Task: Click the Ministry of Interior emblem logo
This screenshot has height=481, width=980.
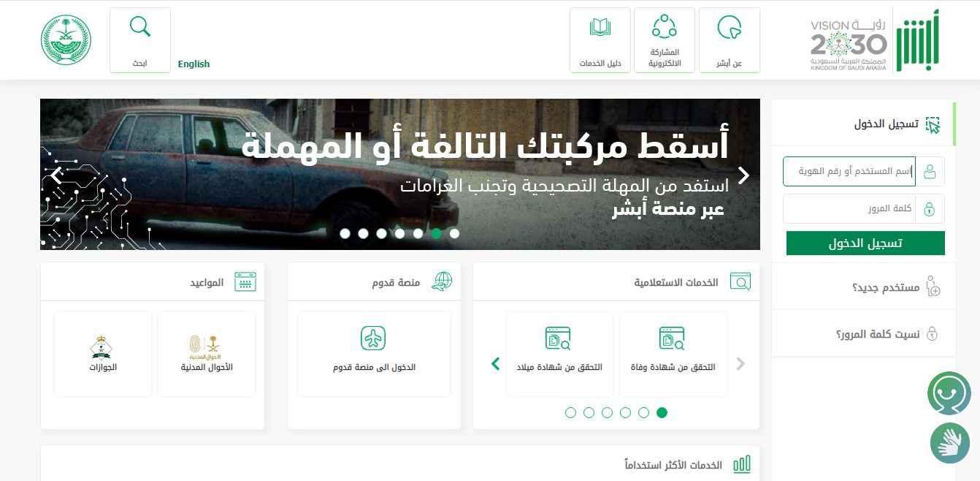Action: pos(66,39)
